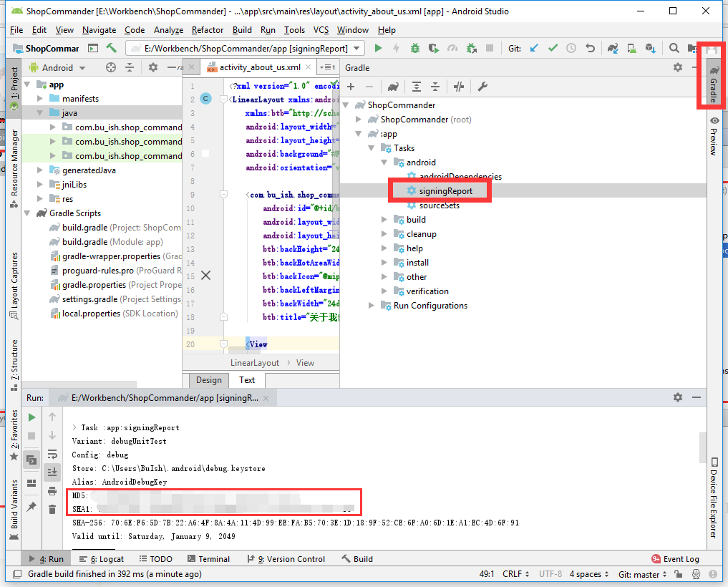Click the Debug bug icon in the toolbar
The width and height of the screenshot is (728, 587).
pos(414,48)
